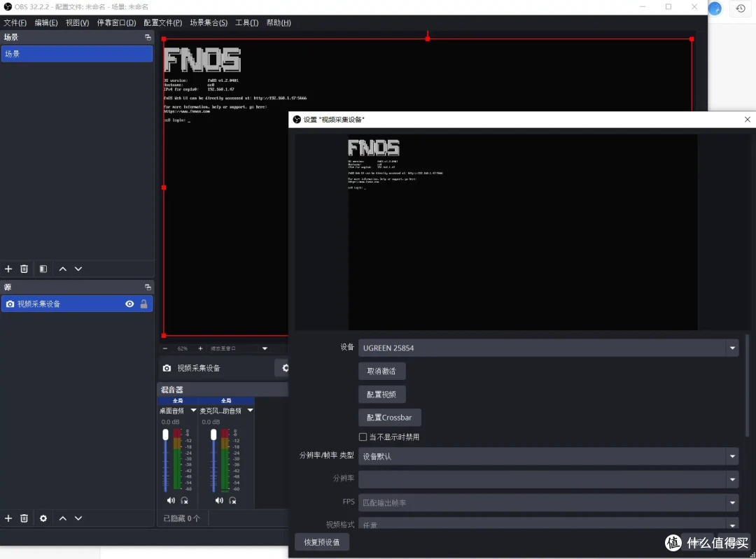Add a new source with plus icon
Viewport: 756px width, 559px height.
click(8, 518)
